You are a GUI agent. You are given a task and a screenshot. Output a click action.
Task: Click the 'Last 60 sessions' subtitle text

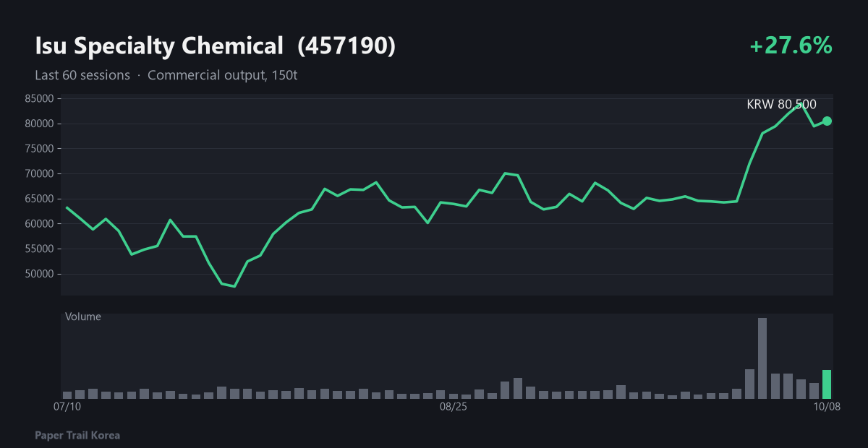click(82, 75)
